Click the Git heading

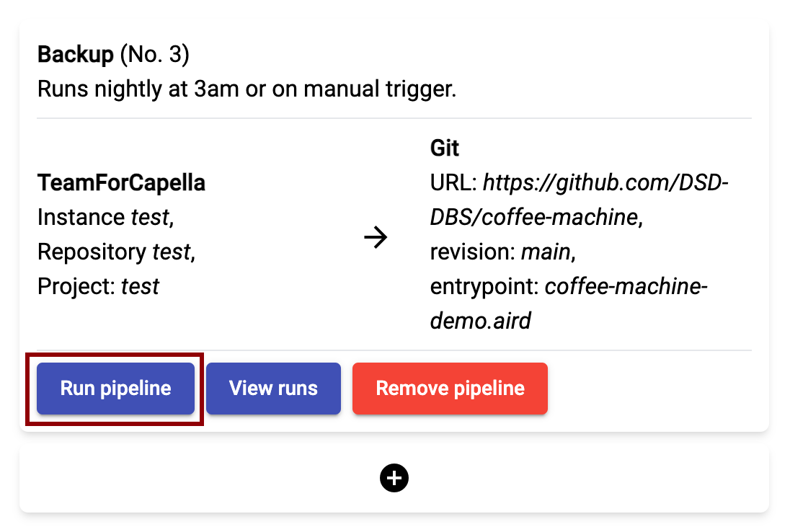444,148
